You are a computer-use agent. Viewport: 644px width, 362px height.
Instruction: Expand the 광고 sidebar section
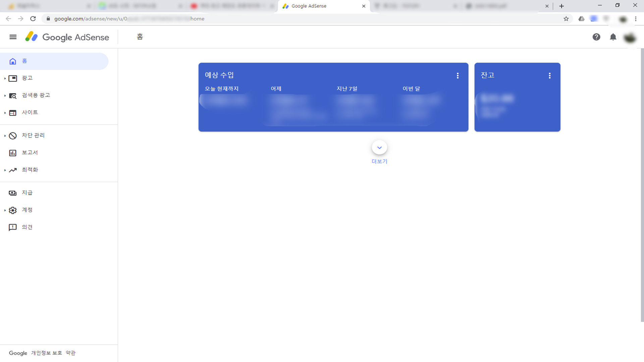(x=27, y=78)
